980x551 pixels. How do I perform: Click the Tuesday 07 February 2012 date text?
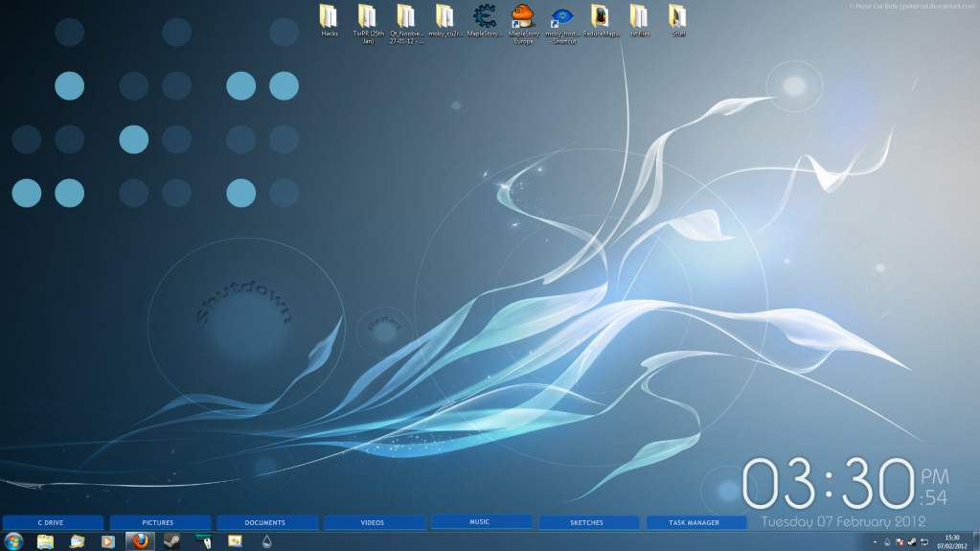pos(842,521)
